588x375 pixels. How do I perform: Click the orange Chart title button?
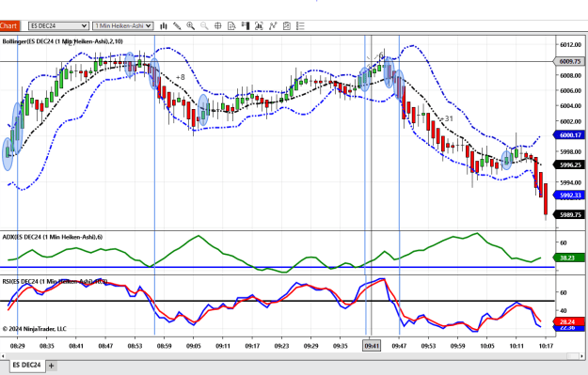[9, 26]
